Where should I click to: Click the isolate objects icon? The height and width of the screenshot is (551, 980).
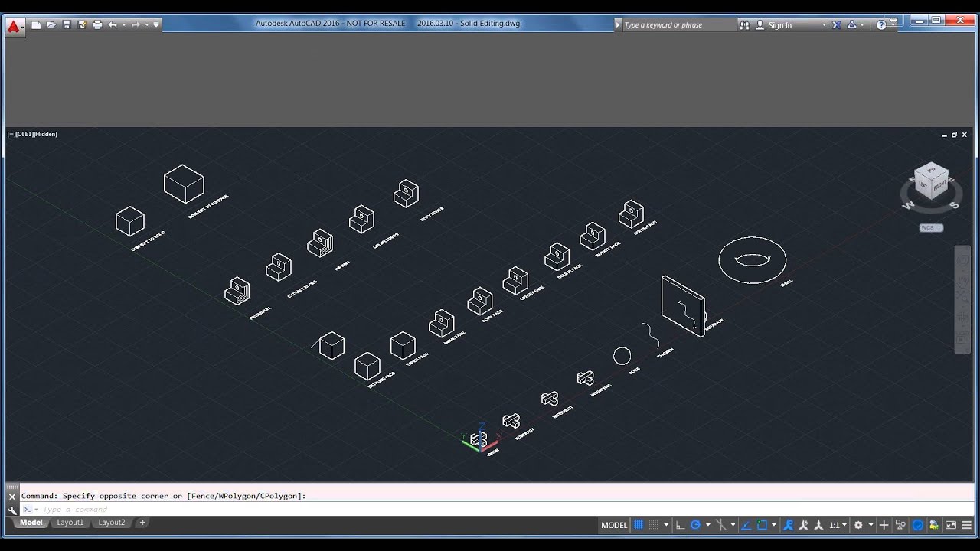(x=900, y=525)
